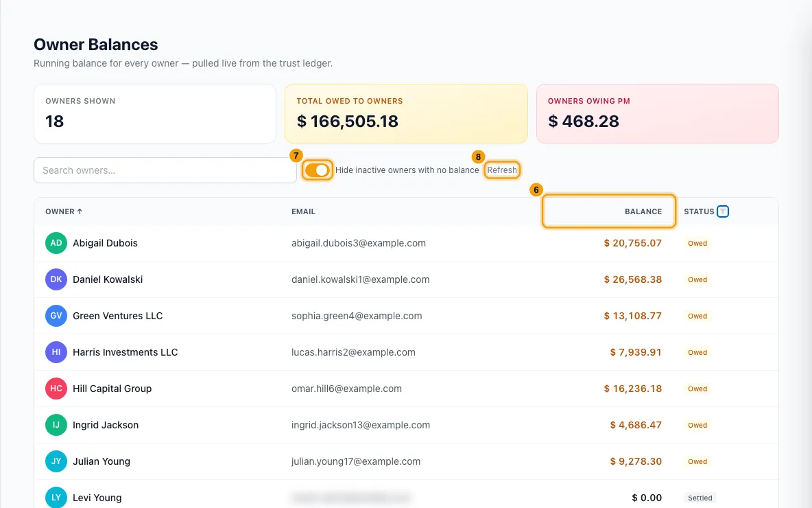
Task: Click Levi Young's $ 0.00 balance
Action: point(647,498)
